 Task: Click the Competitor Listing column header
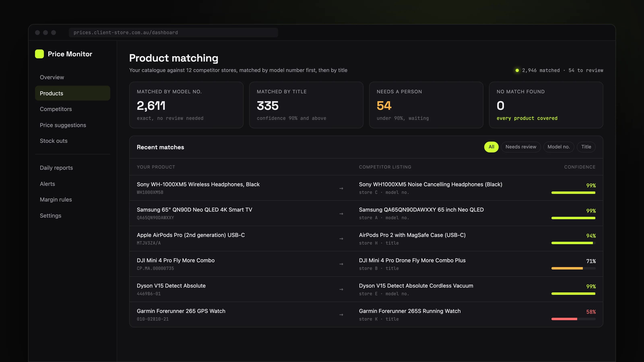(x=385, y=167)
